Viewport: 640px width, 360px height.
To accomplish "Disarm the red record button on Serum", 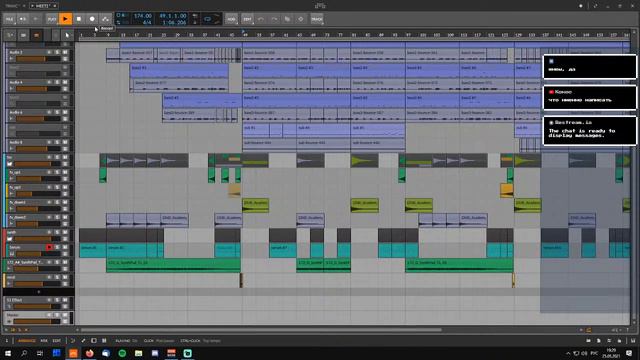I will pyautogui.click(x=49, y=247).
